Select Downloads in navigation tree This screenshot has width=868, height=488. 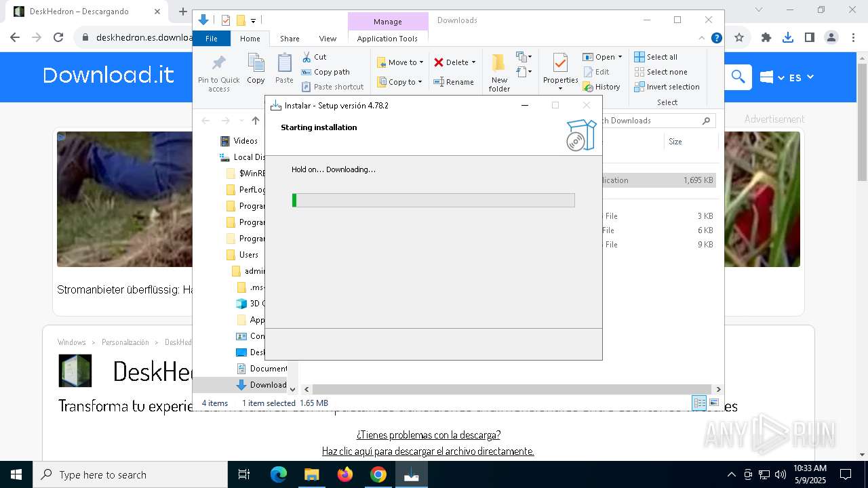click(261, 385)
